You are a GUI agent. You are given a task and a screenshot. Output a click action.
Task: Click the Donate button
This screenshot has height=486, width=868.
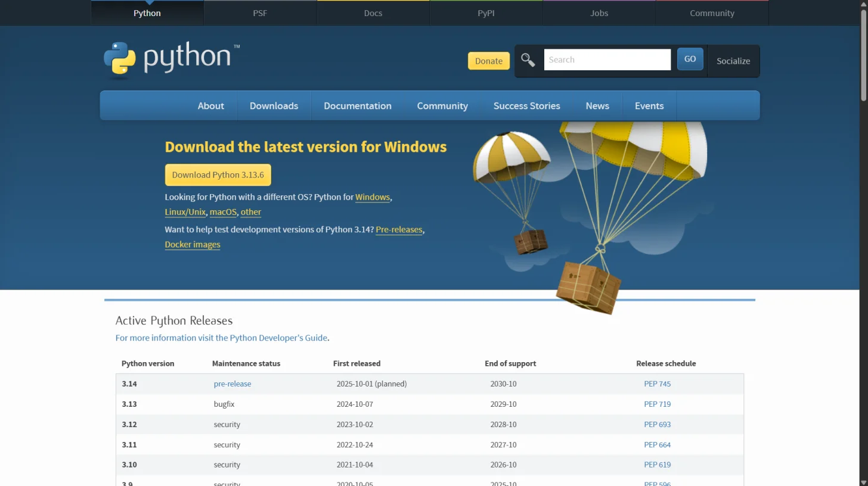489,61
